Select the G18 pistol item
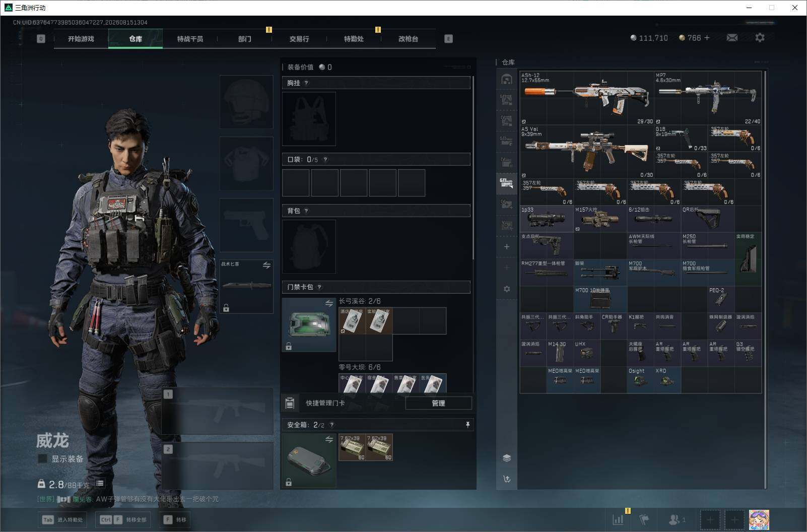This screenshot has height=532, width=807. (681, 139)
